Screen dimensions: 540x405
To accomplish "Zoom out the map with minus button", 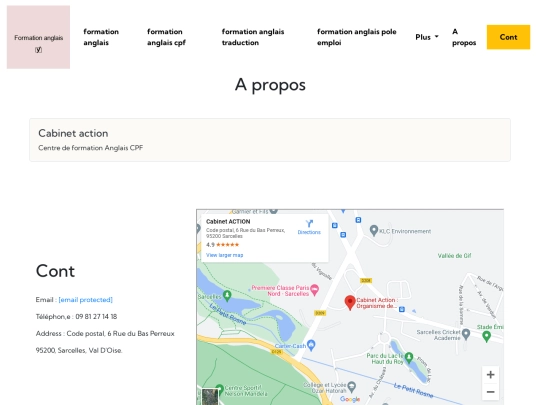I will coord(490,392).
